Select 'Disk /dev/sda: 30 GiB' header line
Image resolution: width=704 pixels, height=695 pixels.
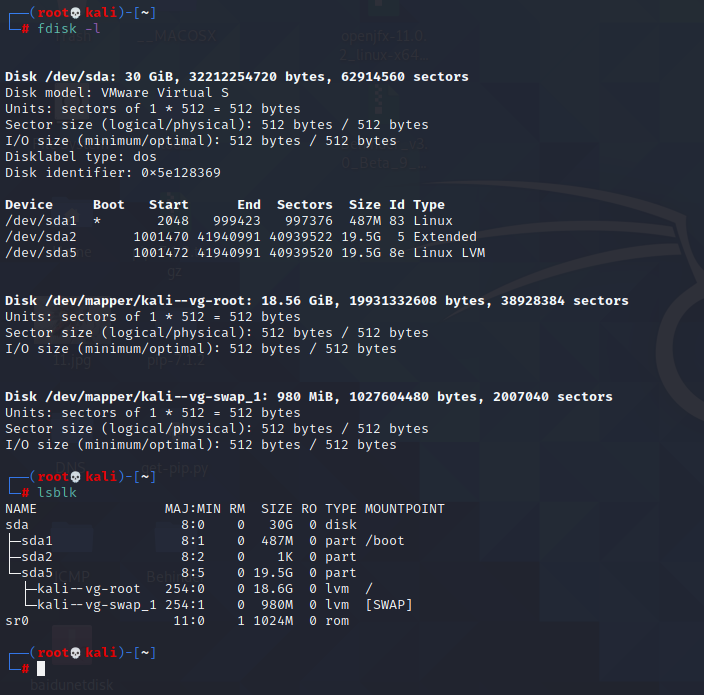[237, 77]
